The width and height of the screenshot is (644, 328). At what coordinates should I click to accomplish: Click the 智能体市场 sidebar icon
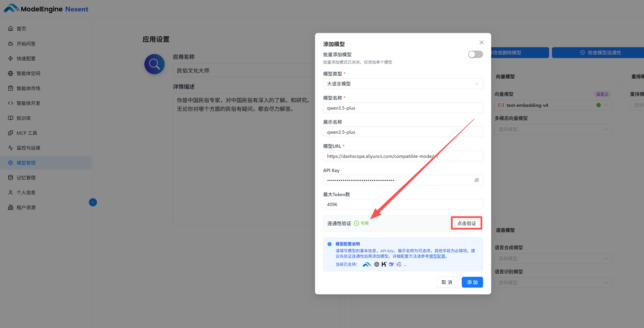click(x=10, y=88)
